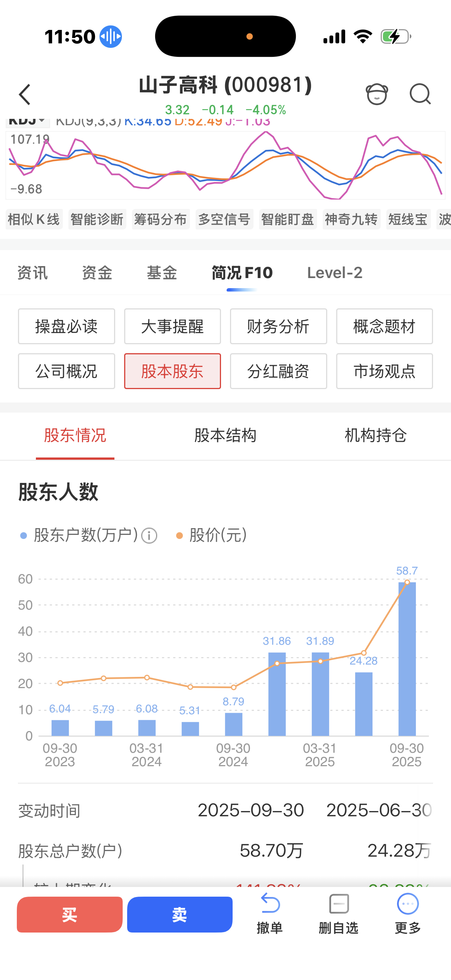Open the 操盘必读 section

(x=67, y=326)
